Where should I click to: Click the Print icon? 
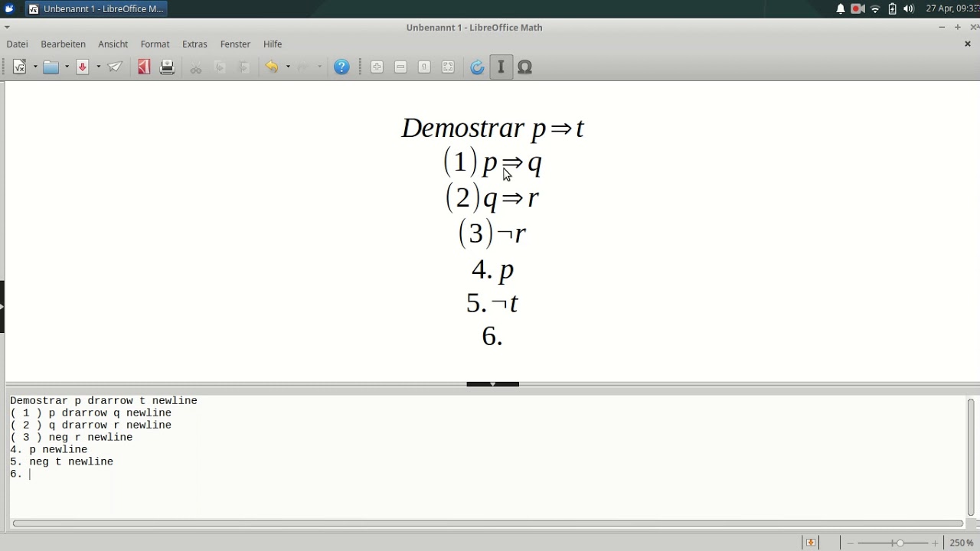[168, 67]
